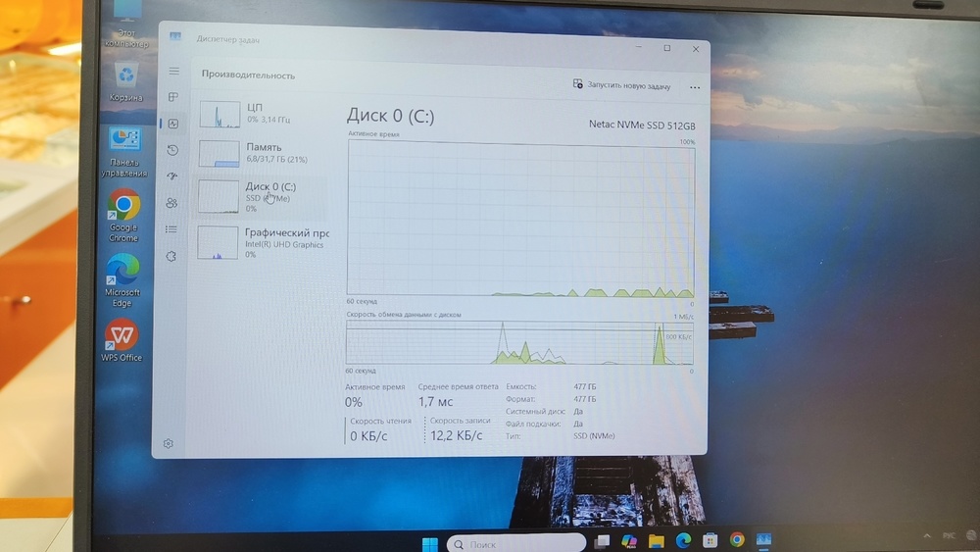Click the Netac NVMe SSD 512GB label

642,125
